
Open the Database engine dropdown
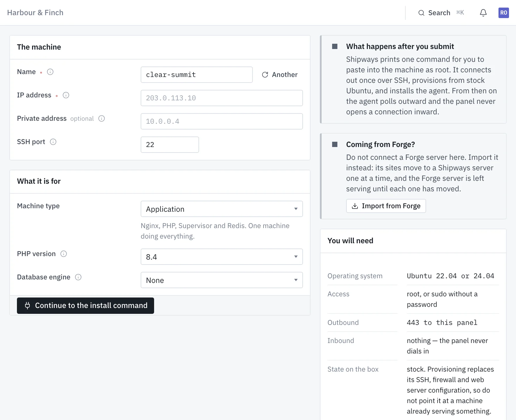(222, 280)
